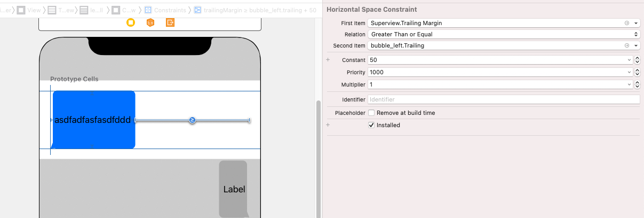
Task: Click the orange Exit icon
Action: 170,22
